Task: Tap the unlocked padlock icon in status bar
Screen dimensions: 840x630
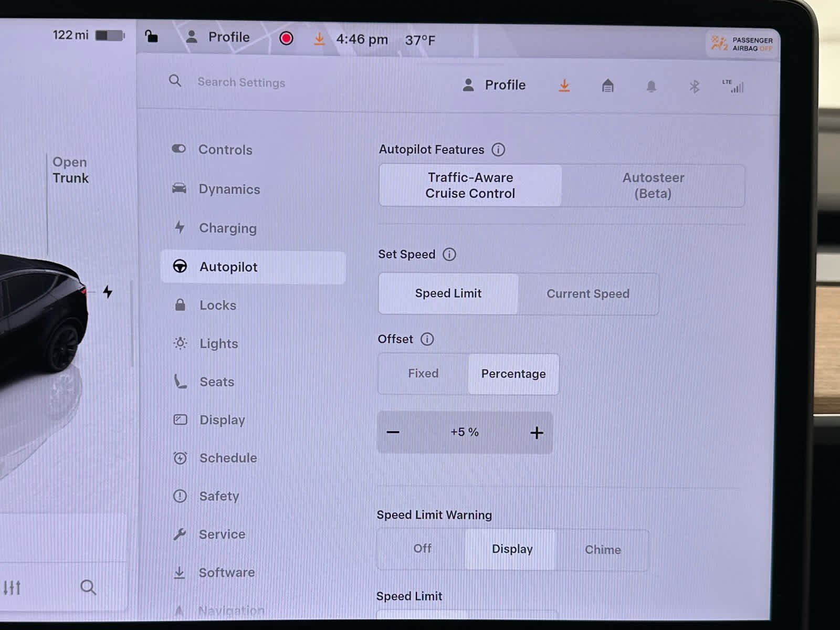Action: [x=151, y=36]
